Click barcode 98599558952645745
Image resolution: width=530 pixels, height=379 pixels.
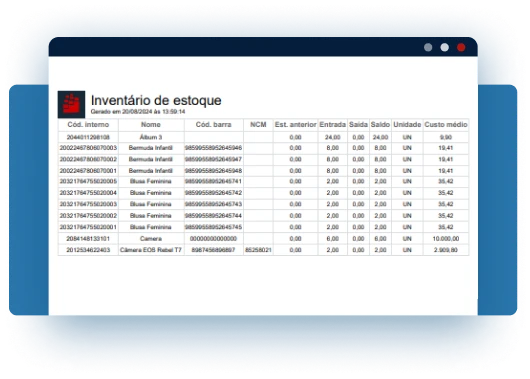click(213, 227)
